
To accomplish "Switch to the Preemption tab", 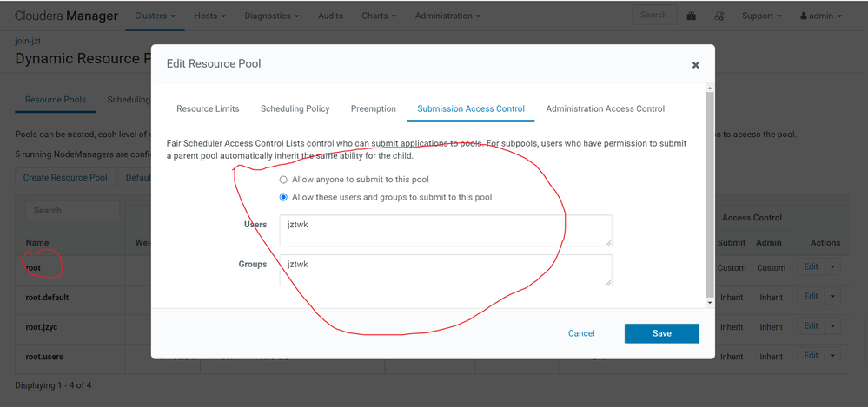I will pos(373,109).
